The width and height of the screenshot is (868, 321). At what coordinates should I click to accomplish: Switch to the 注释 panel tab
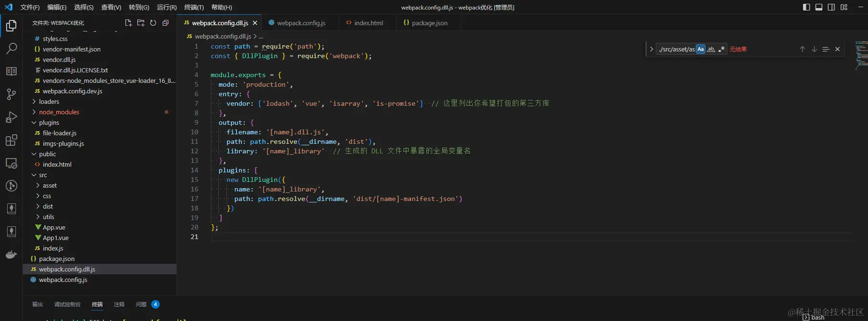coord(119,304)
